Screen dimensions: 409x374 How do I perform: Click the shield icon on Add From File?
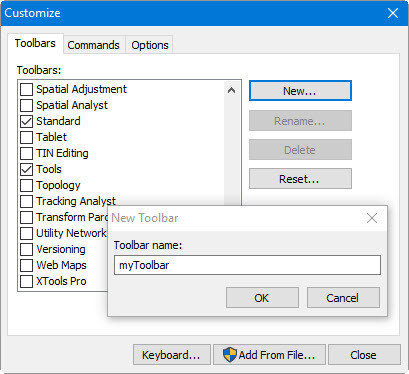tap(229, 355)
